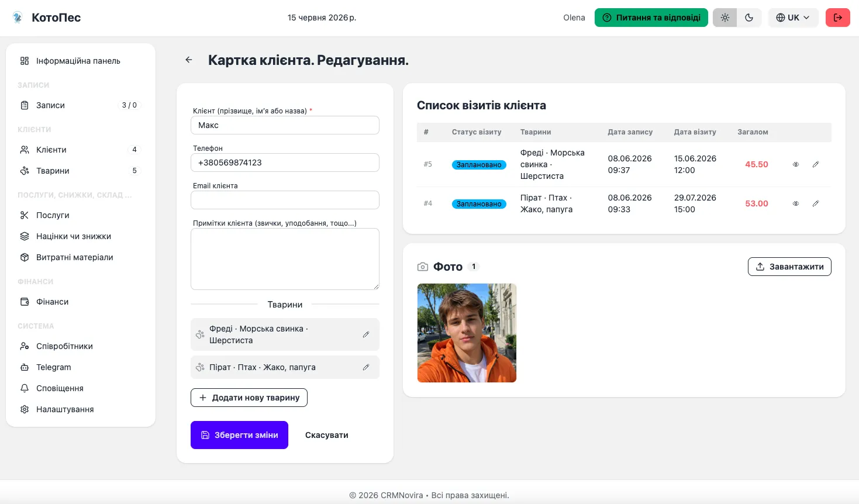Open Записи in sidebar
This screenshot has height=504, width=859.
coord(81,105)
